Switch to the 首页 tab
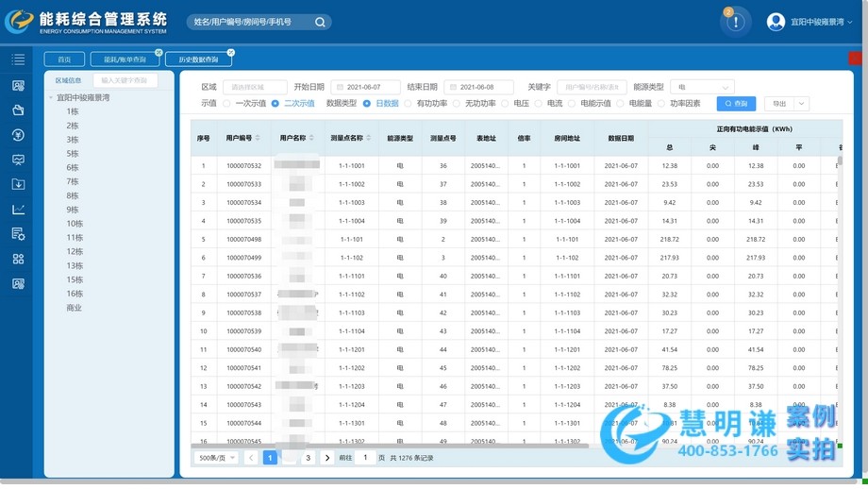 64,59
